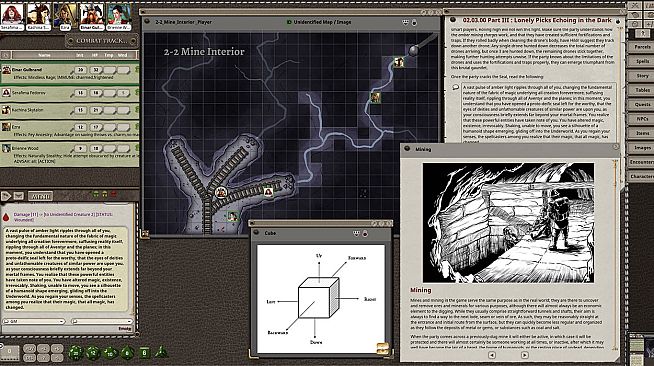Click Kachina Skytalon token in combat tracker
The width and height of the screenshot is (654, 366).
[x=6, y=110]
